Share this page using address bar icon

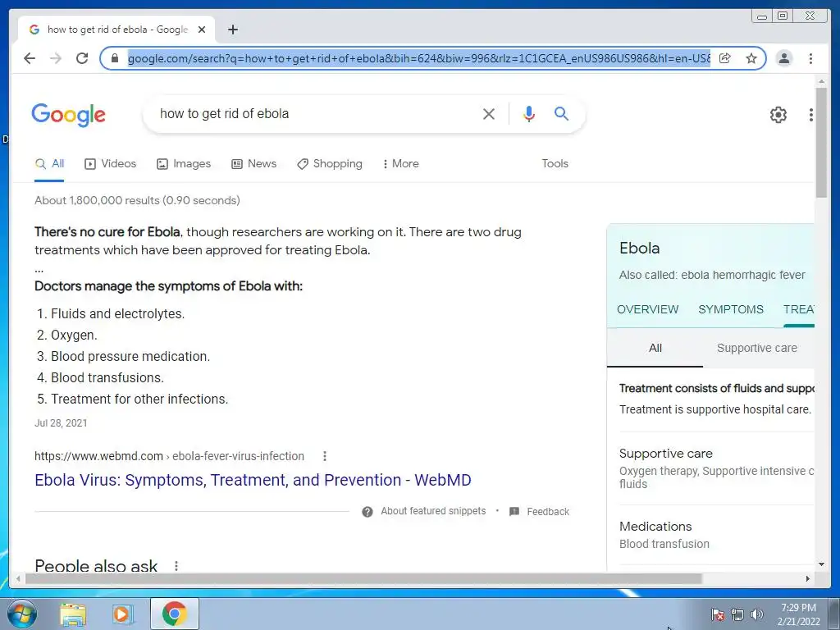(x=725, y=58)
